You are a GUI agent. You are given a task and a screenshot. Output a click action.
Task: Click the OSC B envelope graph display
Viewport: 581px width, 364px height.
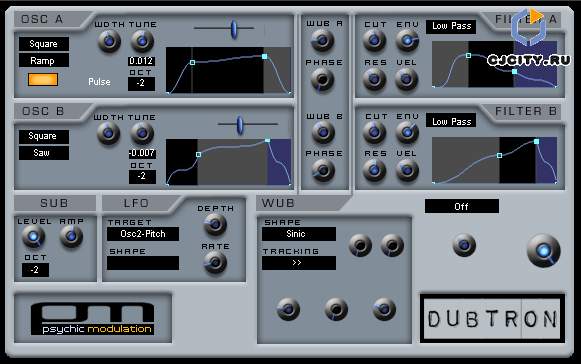tap(228, 162)
